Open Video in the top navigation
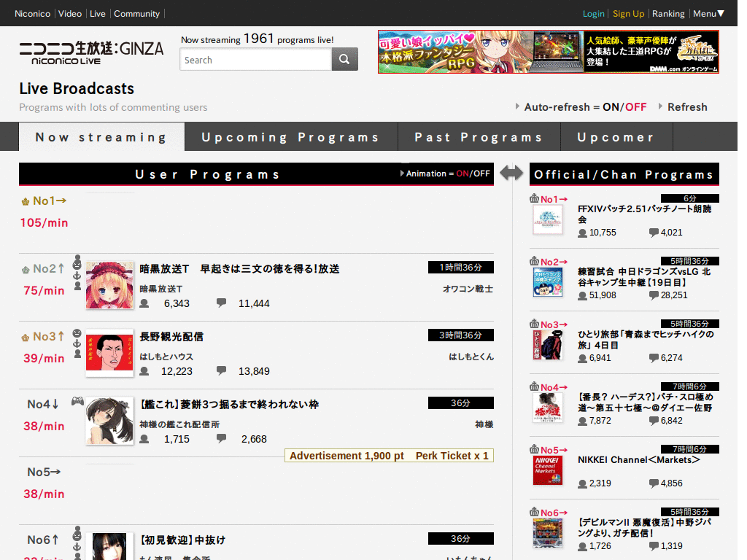Viewport: 747px width, 560px height. [70, 14]
